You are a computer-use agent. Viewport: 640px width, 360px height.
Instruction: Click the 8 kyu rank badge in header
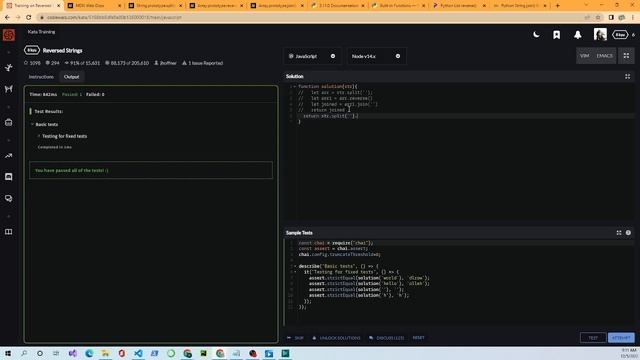[620, 35]
